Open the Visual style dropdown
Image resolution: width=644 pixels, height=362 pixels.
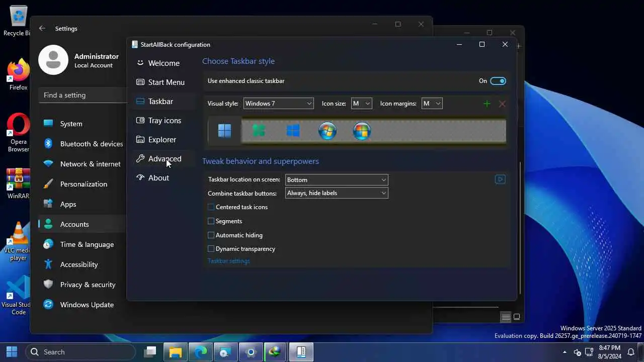(x=278, y=104)
